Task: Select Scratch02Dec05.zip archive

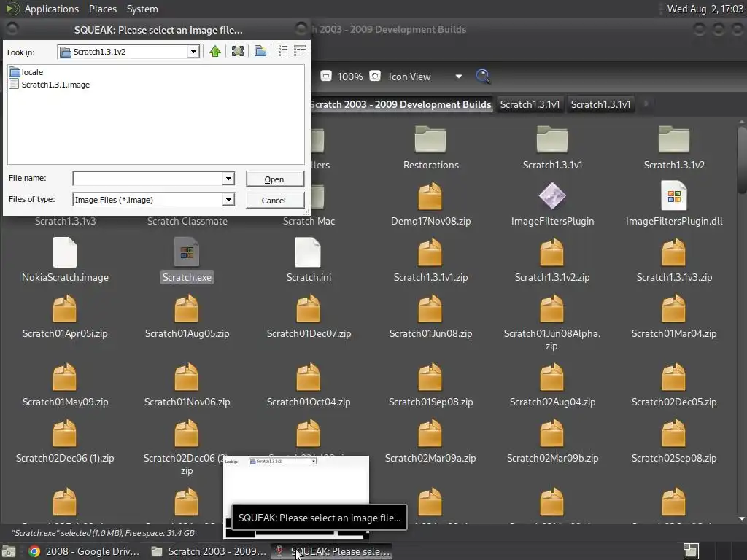Action: 673,385
